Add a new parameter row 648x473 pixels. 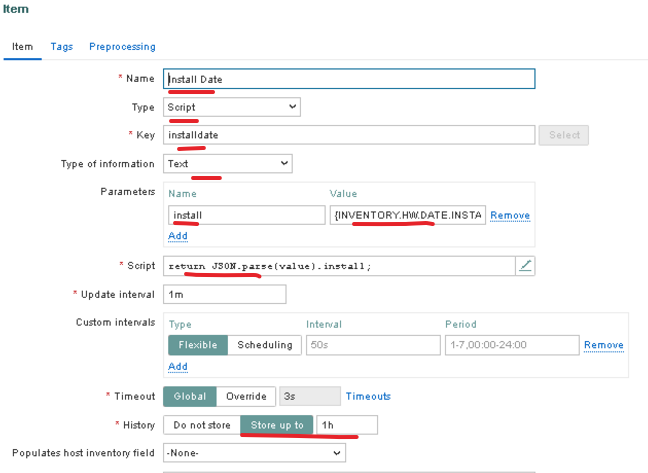(x=177, y=236)
